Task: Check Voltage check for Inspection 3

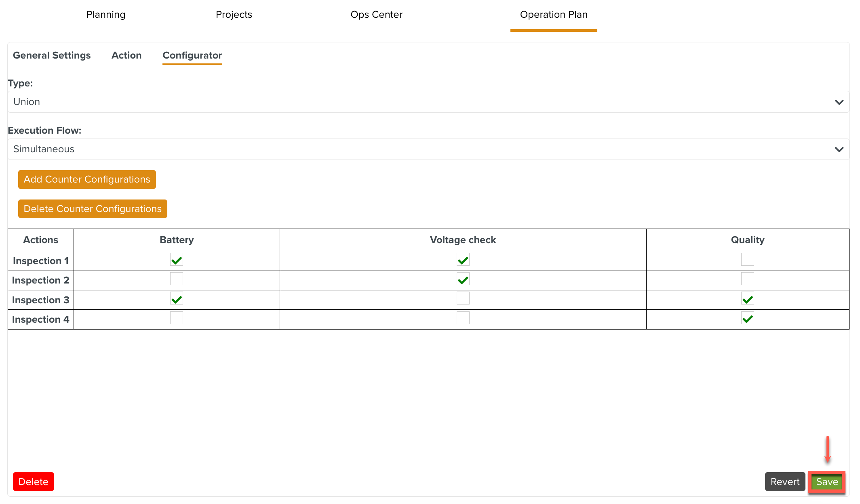Action: click(463, 298)
